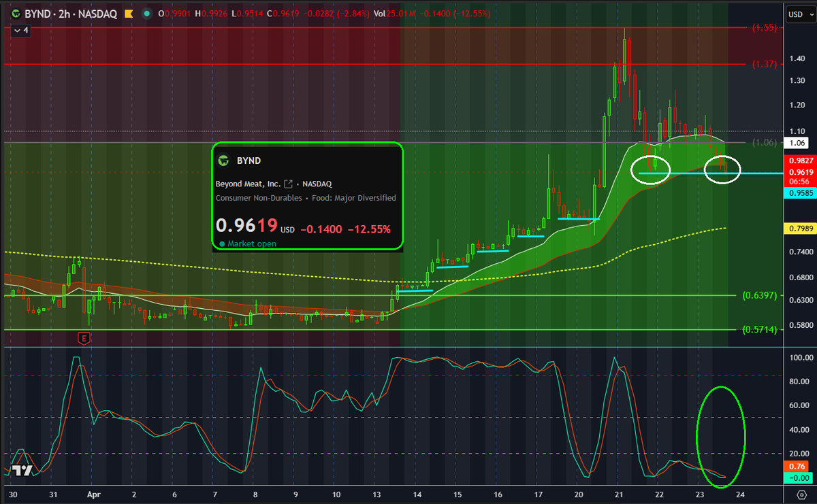Click the open value O0.9901 in legend
Image resolution: width=817 pixels, height=504 pixels.
[x=175, y=14]
